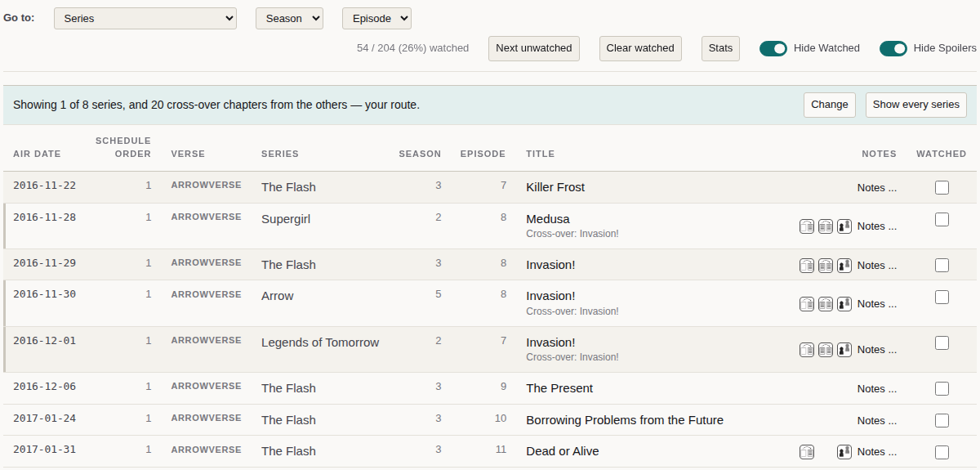The width and height of the screenshot is (980, 470).
Task: Click the Next unwatched button
Action: tap(534, 48)
